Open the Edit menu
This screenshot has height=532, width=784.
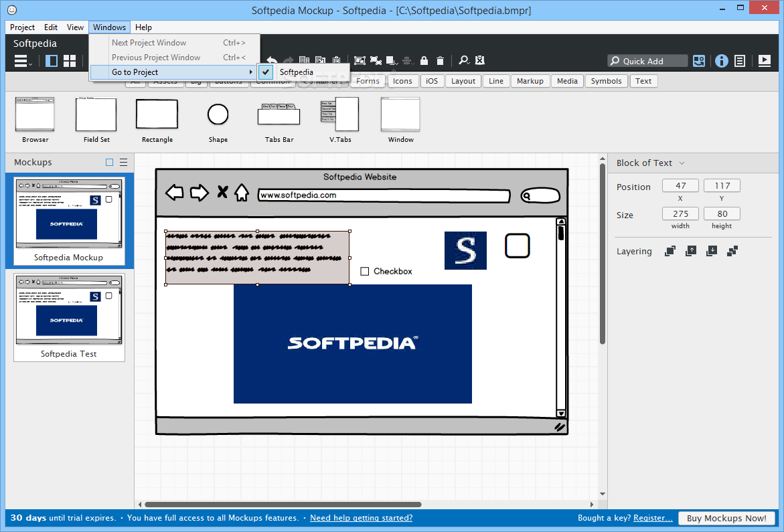[50, 27]
